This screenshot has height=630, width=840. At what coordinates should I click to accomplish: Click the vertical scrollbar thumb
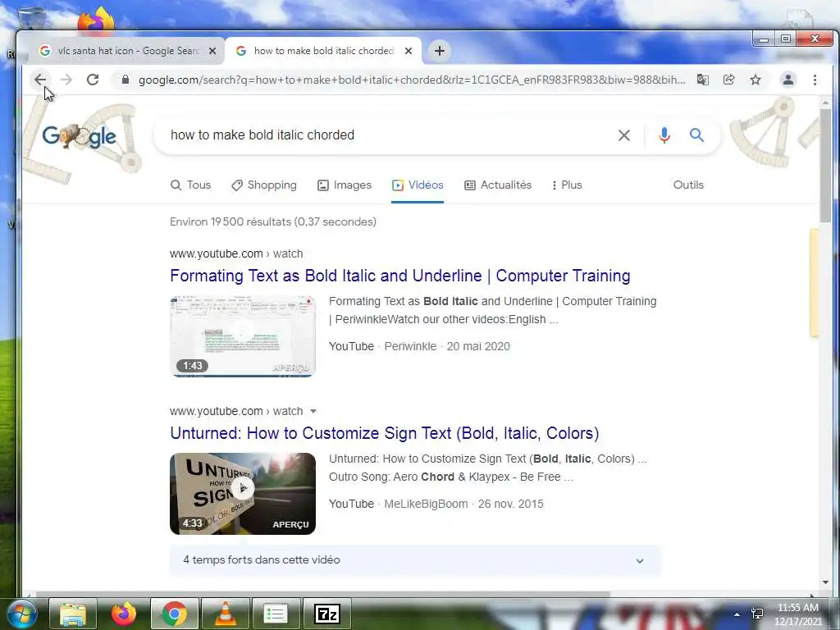825,165
